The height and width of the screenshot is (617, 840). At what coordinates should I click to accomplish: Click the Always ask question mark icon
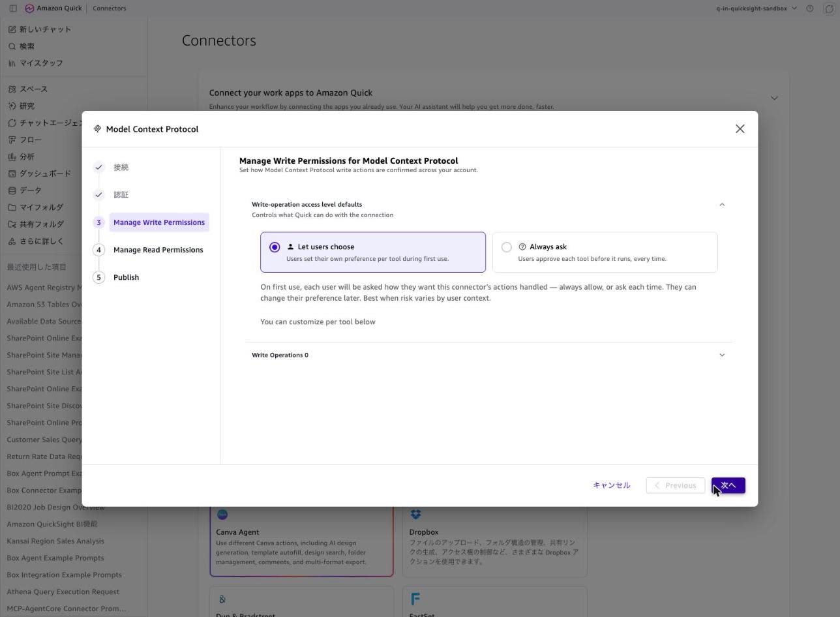coord(522,247)
